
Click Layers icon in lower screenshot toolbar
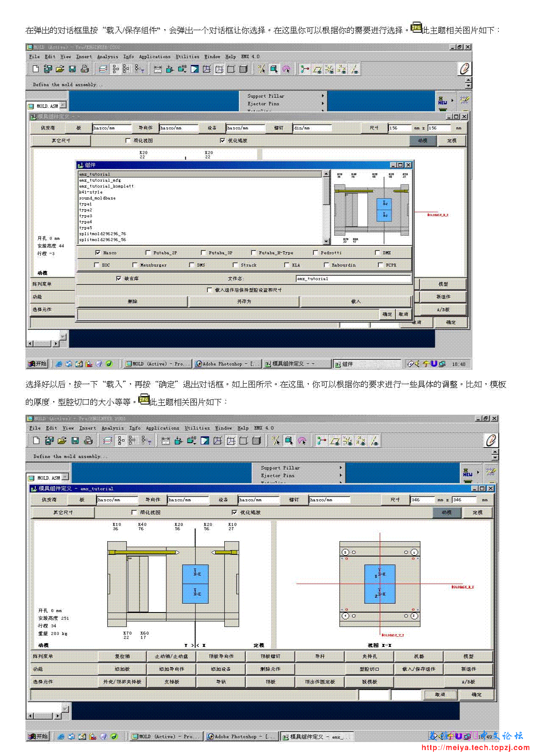(x=108, y=441)
